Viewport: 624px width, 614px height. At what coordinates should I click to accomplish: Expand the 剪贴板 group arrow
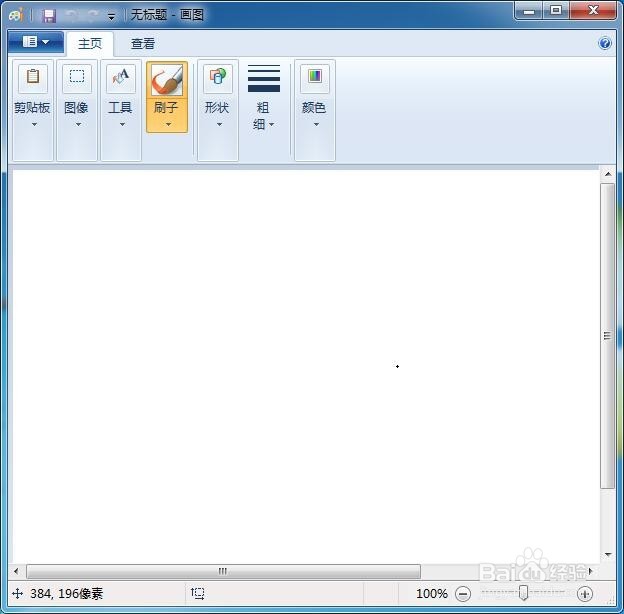coord(34,125)
